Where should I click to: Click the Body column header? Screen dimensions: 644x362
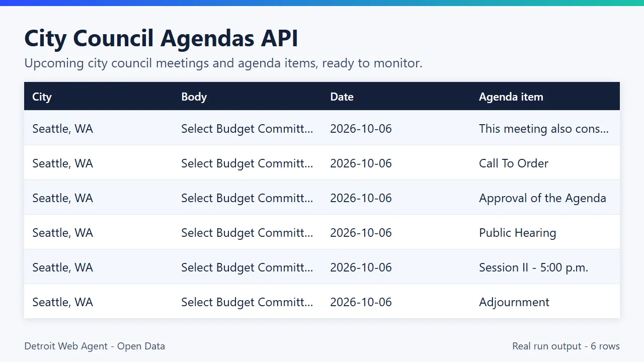[x=194, y=97]
